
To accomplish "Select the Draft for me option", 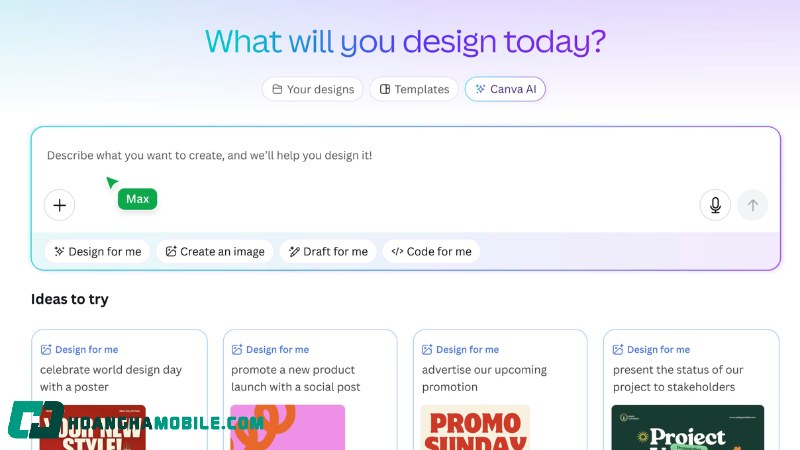I will [327, 252].
